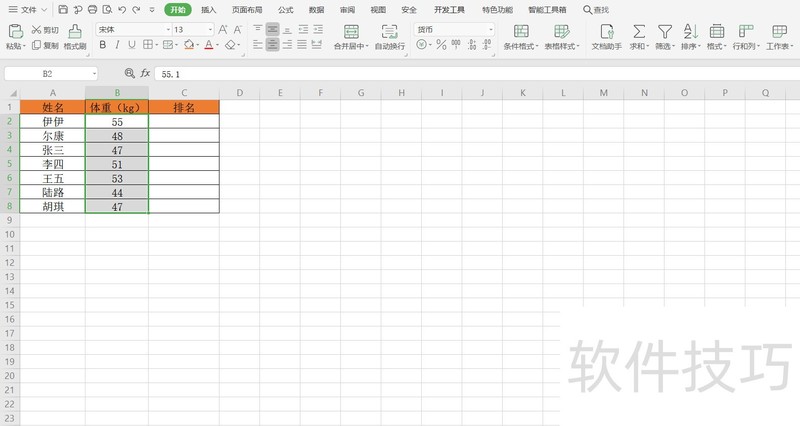Open the 文件 (File) menu
Viewport: 800px width, 426px height.
click(x=28, y=10)
